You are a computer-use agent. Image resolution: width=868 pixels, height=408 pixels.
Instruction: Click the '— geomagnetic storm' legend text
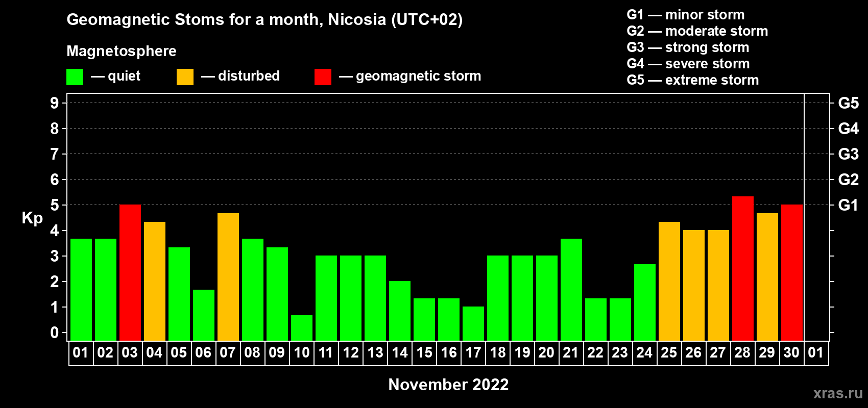(410, 76)
